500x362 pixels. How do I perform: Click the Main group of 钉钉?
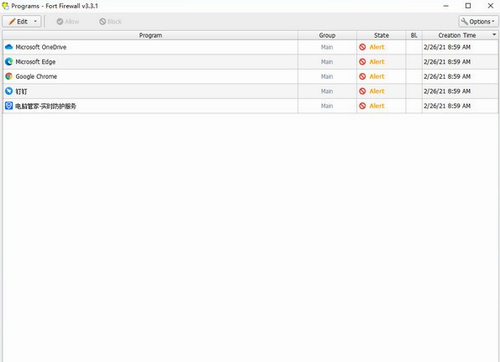(327, 91)
